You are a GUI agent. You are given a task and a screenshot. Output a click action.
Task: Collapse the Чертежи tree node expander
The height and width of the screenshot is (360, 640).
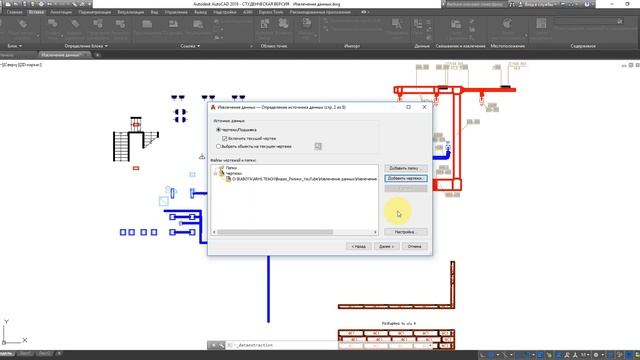[x=215, y=173]
